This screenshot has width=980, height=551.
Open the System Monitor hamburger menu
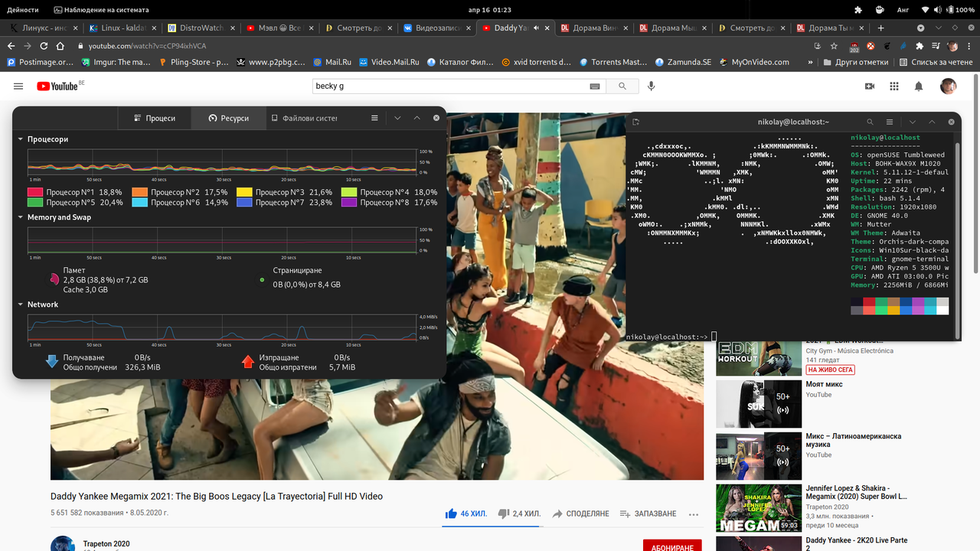[374, 119]
